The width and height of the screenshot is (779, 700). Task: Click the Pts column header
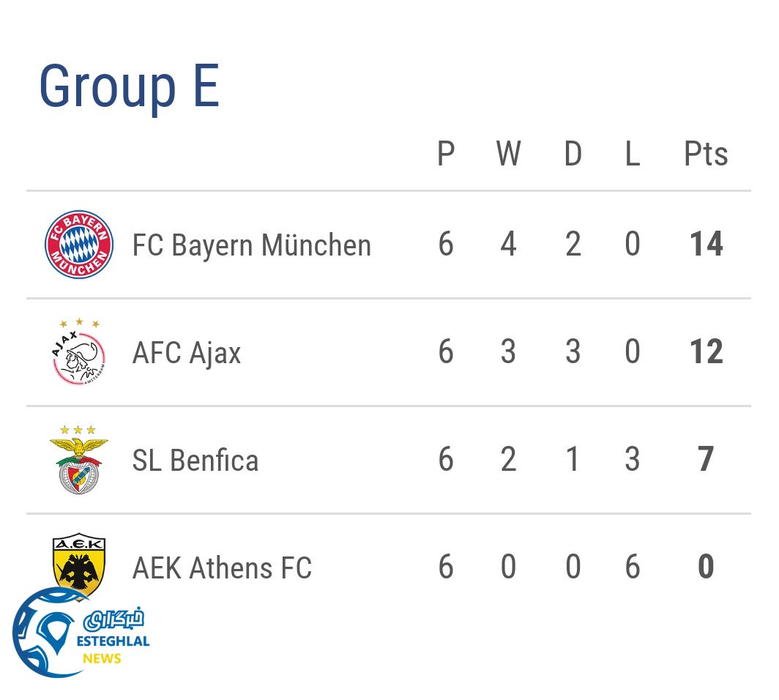point(706,154)
